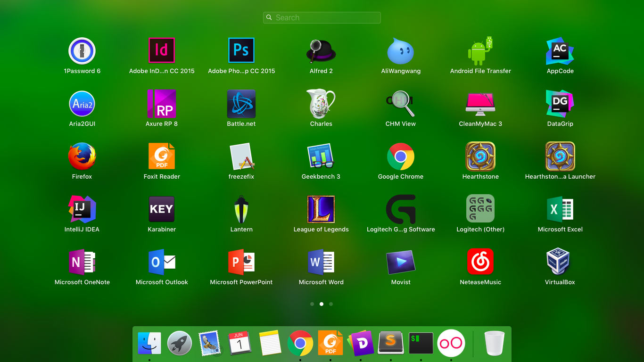Launch League of Legends
The image size is (644, 362).
321,209
